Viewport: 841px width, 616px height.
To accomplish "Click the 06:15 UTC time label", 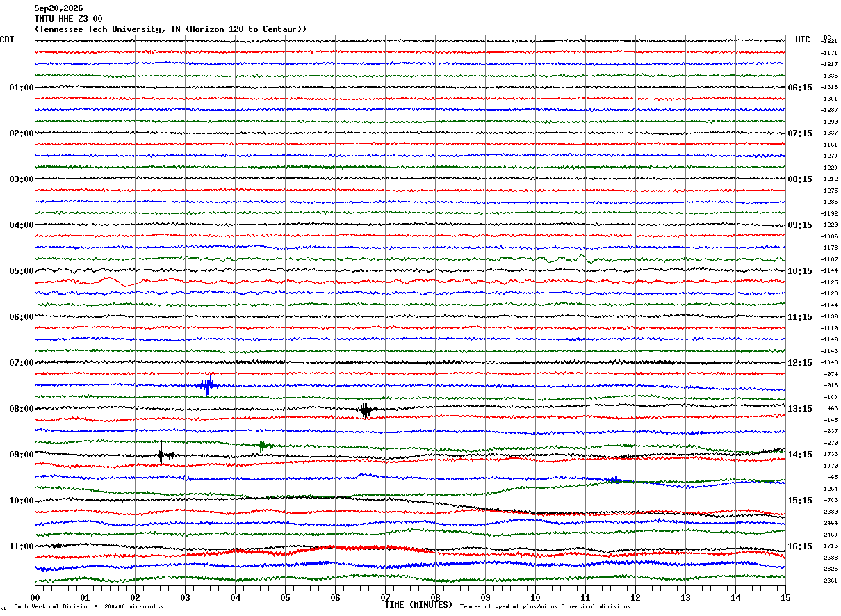I will (800, 88).
